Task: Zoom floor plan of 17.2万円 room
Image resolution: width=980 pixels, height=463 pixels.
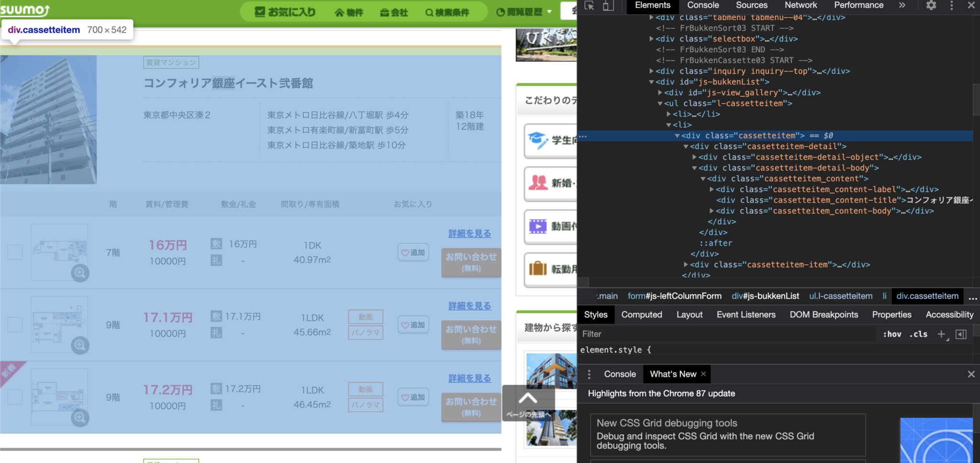Action: [80, 418]
